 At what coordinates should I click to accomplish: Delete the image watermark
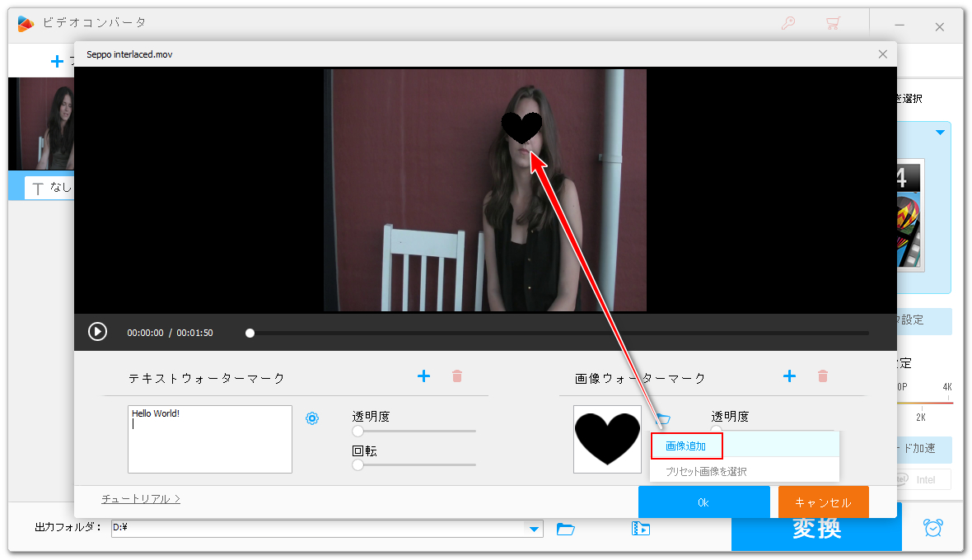823,376
